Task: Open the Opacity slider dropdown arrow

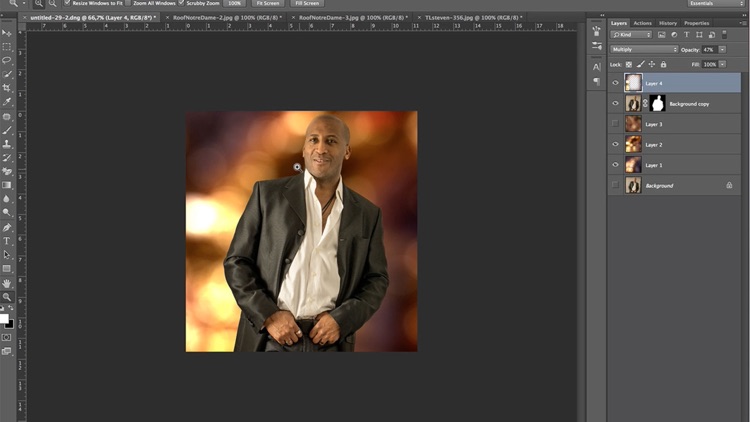Action: pos(723,49)
